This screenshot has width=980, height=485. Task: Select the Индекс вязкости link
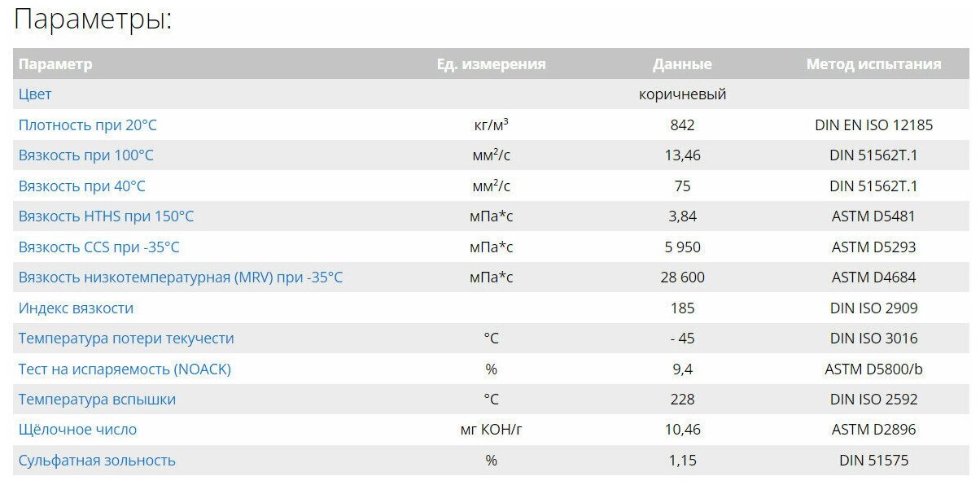(x=76, y=308)
